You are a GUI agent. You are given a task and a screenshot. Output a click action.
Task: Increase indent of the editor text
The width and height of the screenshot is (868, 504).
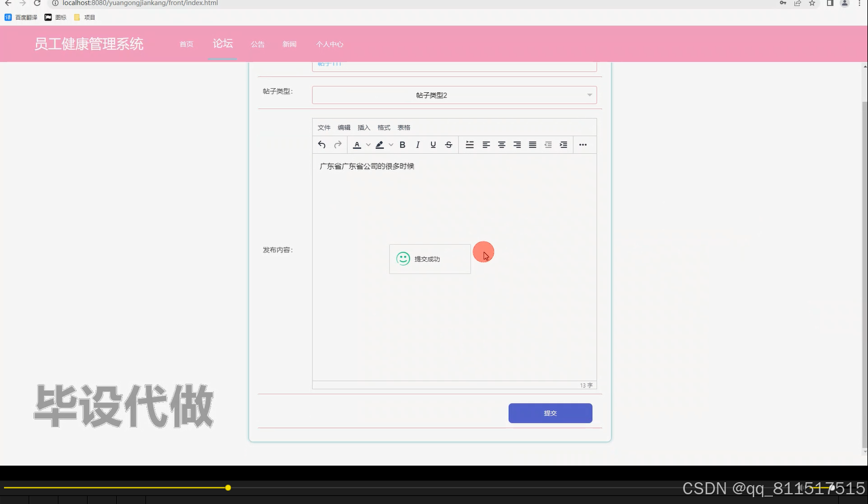[x=563, y=144]
